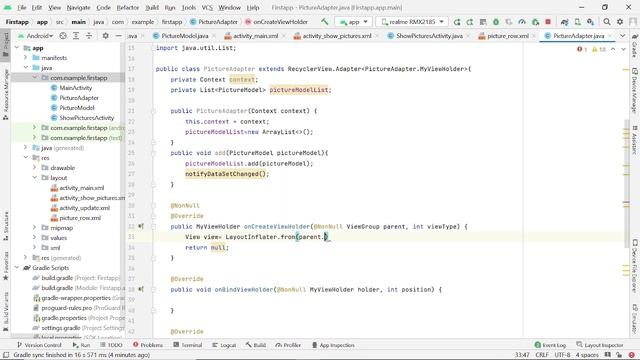Open the VCS menu
Viewport: 640px width, 360px height.
pos(207,7)
